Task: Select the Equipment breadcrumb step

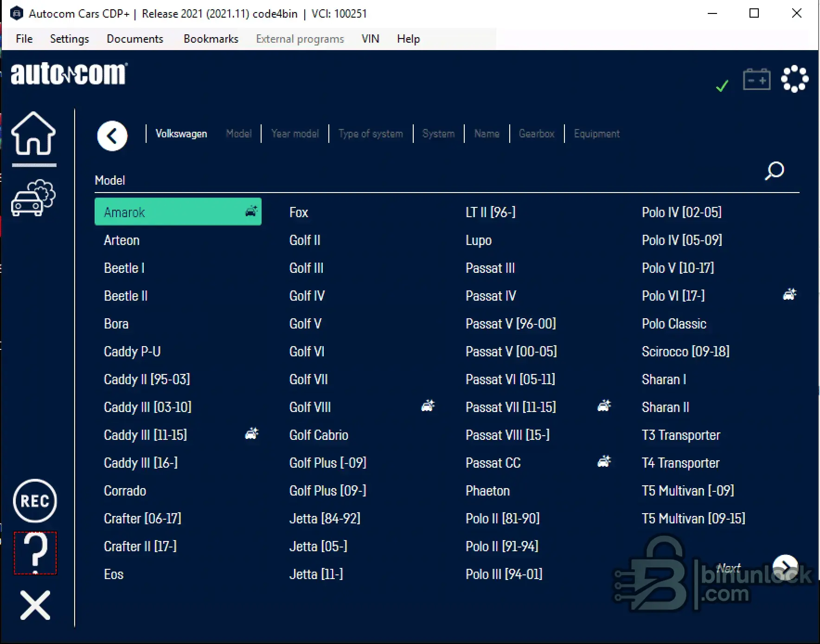Action: point(597,134)
